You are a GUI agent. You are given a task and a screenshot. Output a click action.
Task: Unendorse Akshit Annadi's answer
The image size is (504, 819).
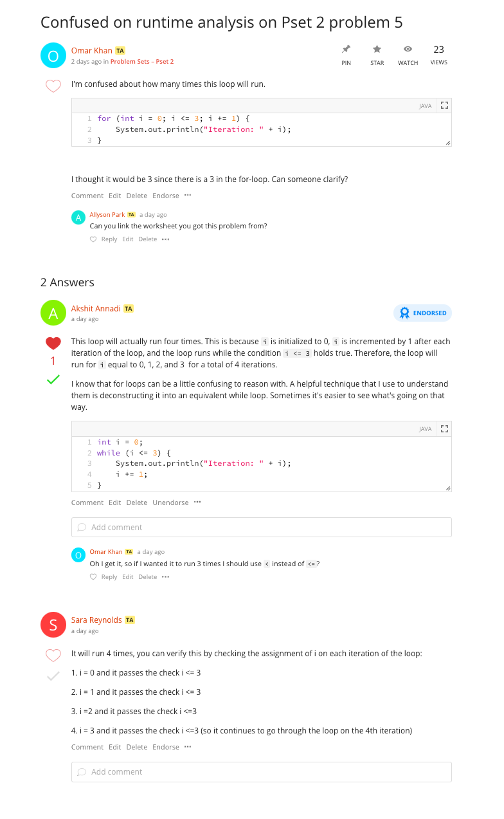(170, 502)
